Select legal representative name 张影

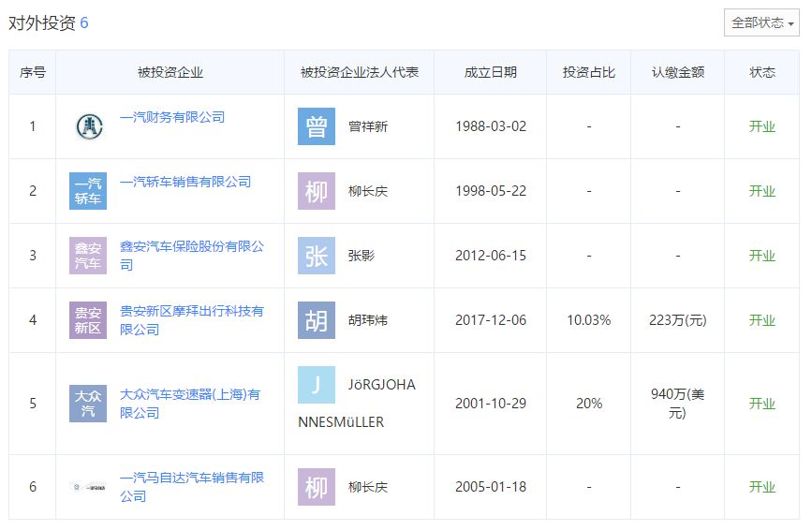[362, 256]
